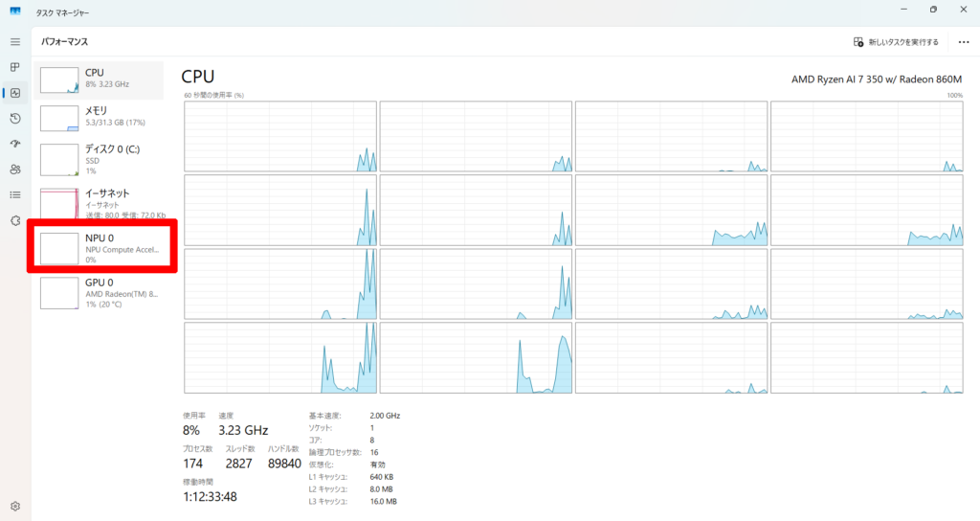Open Startup apps page icon
Image resolution: width=980 pixels, height=521 pixels.
click(x=14, y=144)
